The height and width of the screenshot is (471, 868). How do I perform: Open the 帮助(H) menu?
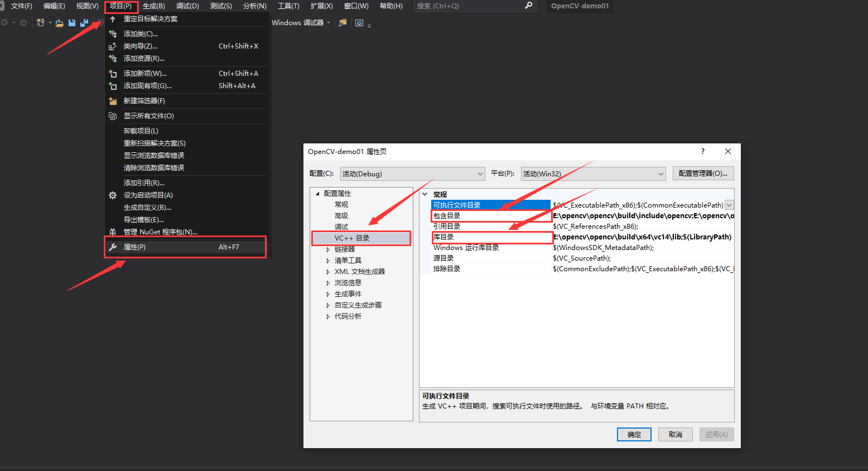391,6
